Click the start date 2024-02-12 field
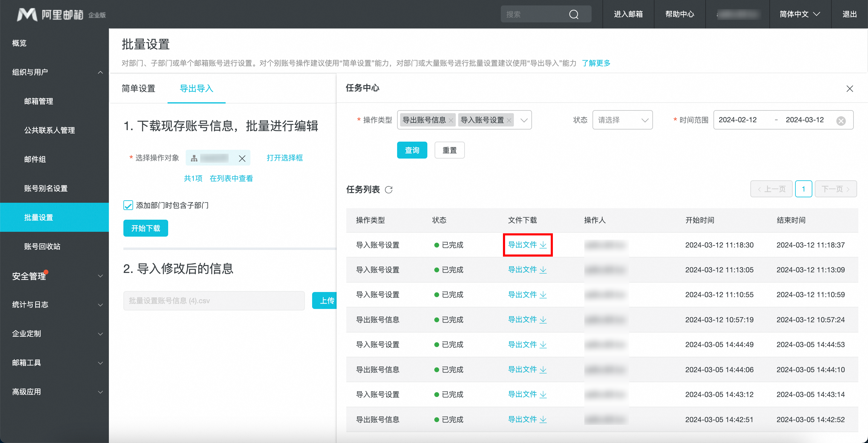Screen dimensions: 868x443 738,120
